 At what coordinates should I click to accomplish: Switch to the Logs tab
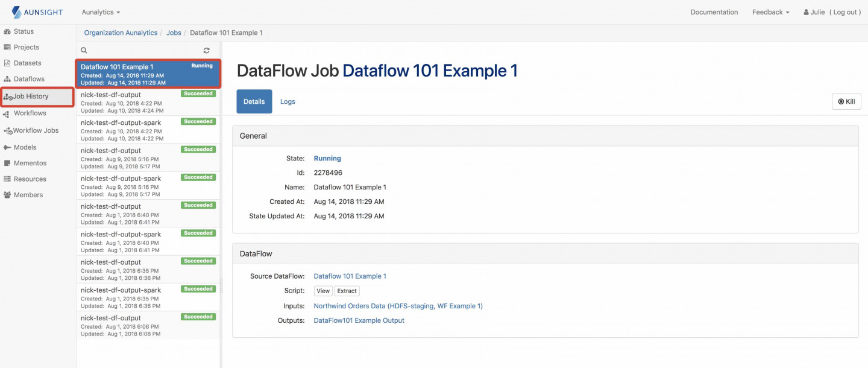(x=288, y=101)
